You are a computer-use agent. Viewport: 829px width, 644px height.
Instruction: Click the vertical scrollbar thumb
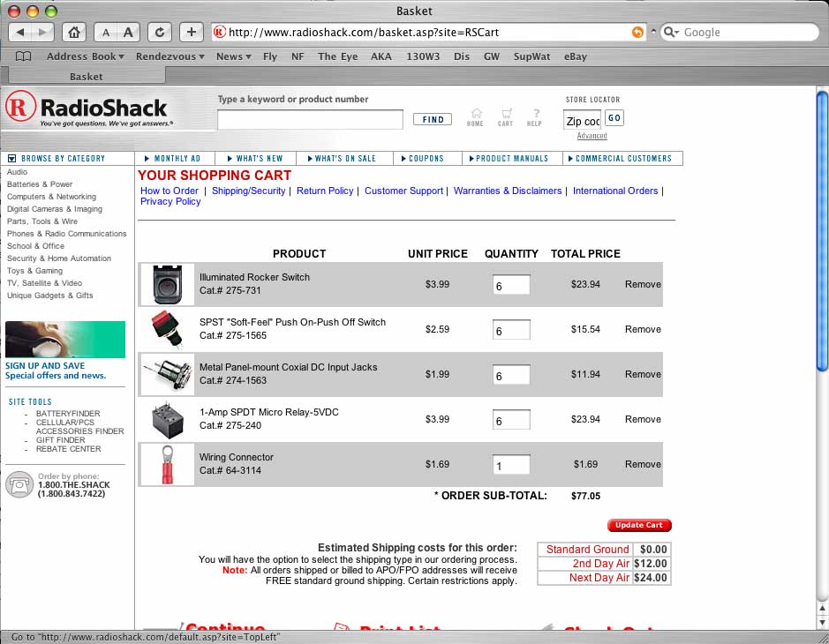822,231
